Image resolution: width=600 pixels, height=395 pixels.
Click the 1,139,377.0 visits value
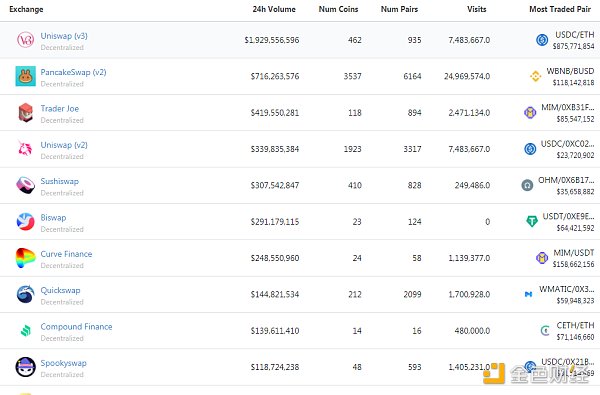point(469,258)
